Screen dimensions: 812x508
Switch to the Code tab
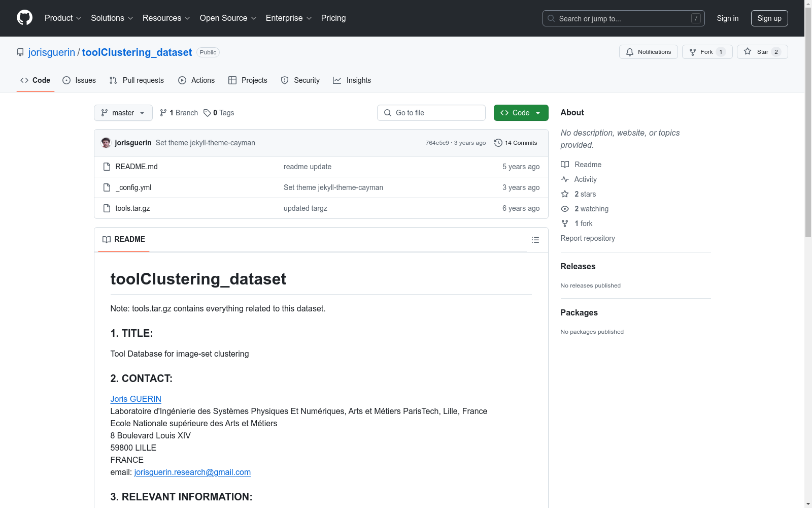coord(36,80)
